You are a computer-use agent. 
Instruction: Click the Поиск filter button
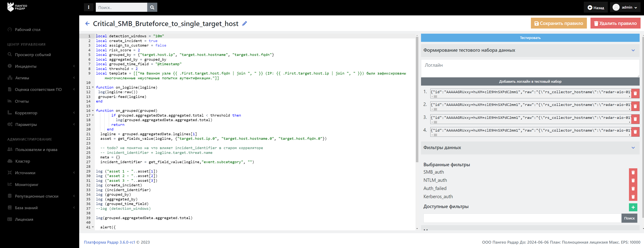tap(629, 218)
